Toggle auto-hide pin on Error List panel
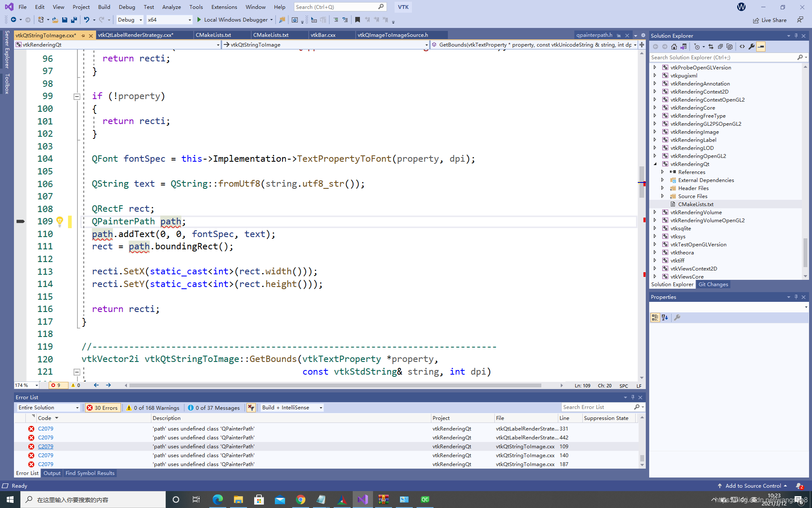Image resolution: width=812 pixels, height=508 pixels. (x=633, y=397)
